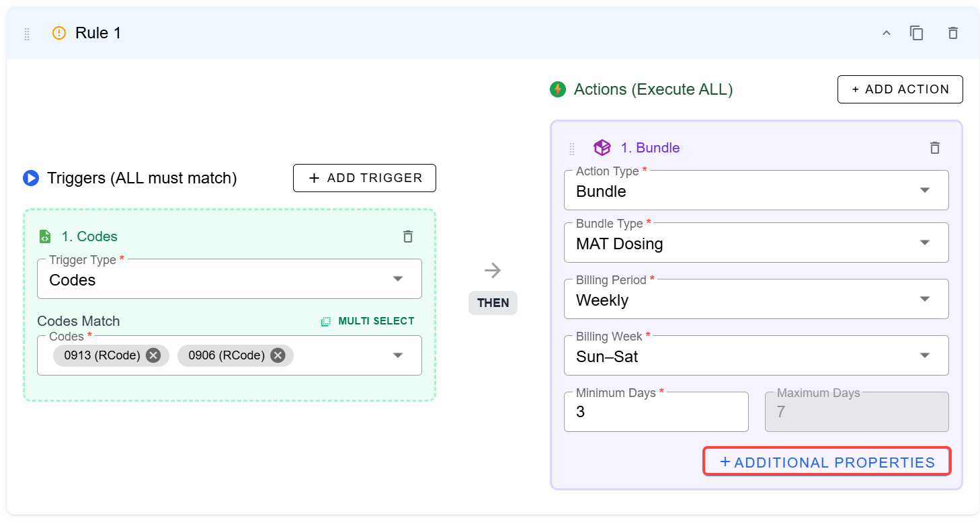The width and height of the screenshot is (980, 524).
Task: Click the Add Action button
Action: pos(899,89)
